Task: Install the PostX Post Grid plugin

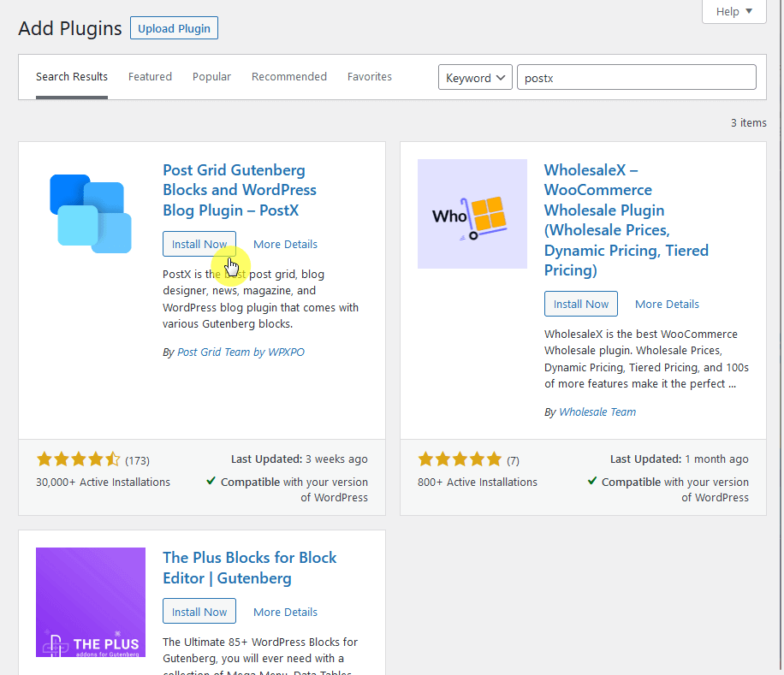Action: click(x=199, y=244)
